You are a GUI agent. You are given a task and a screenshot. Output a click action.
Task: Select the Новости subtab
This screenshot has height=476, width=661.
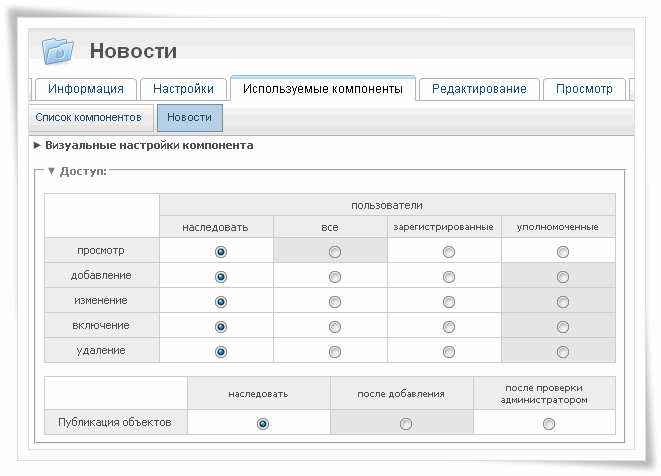[x=190, y=118]
